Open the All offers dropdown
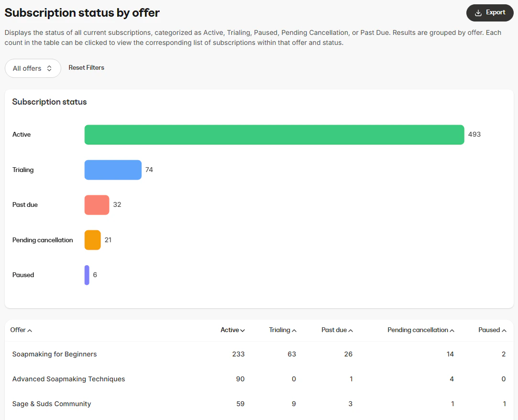 click(33, 68)
